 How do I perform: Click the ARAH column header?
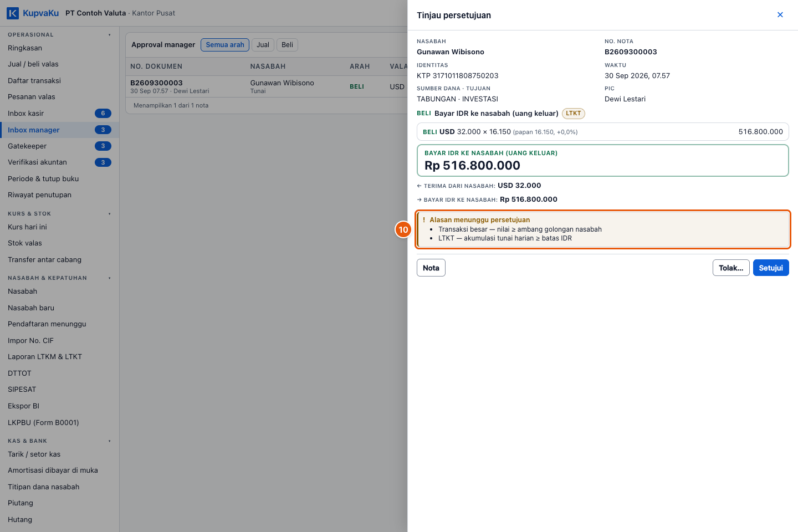[x=360, y=66]
